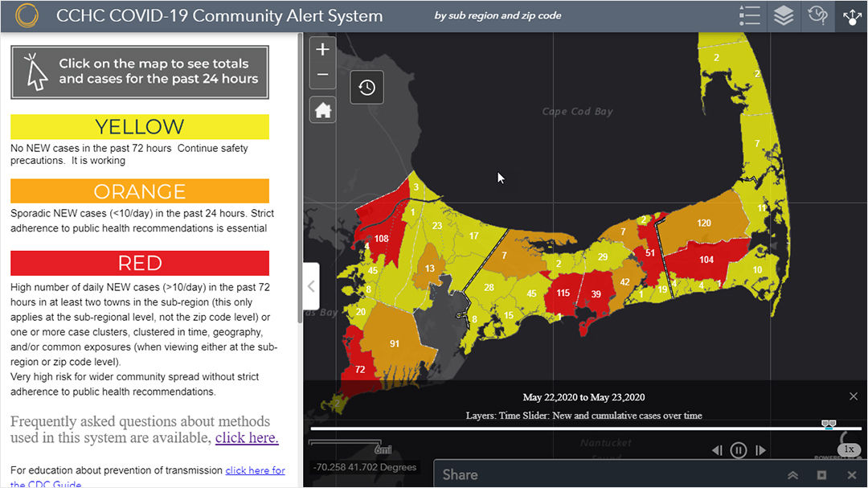Open the Share tool in the top toolbar

click(x=852, y=15)
